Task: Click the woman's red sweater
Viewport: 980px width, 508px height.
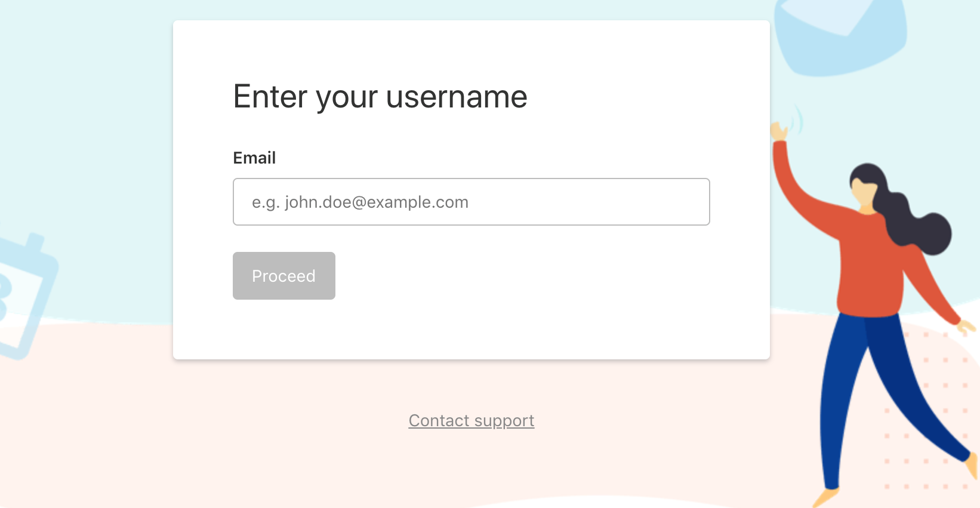Action: click(x=868, y=263)
